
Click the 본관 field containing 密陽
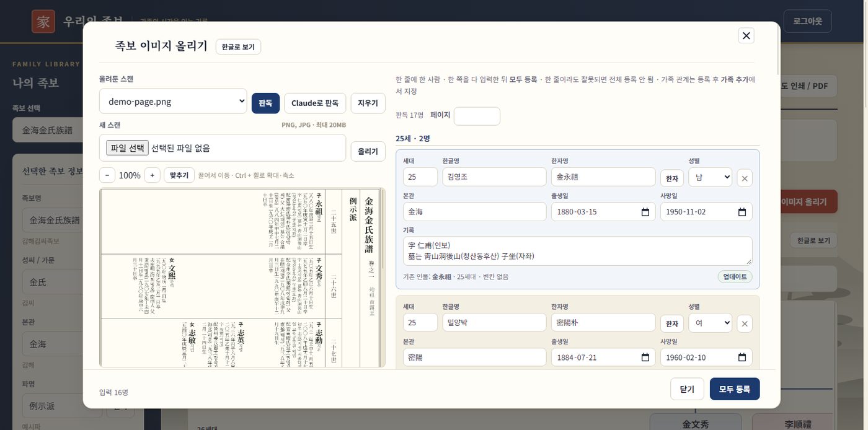tap(474, 357)
